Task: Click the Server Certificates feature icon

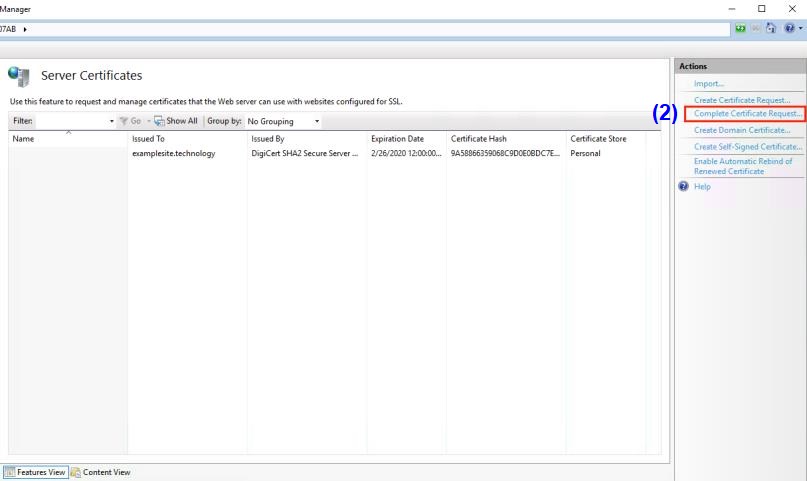Action: pyautogui.click(x=19, y=76)
